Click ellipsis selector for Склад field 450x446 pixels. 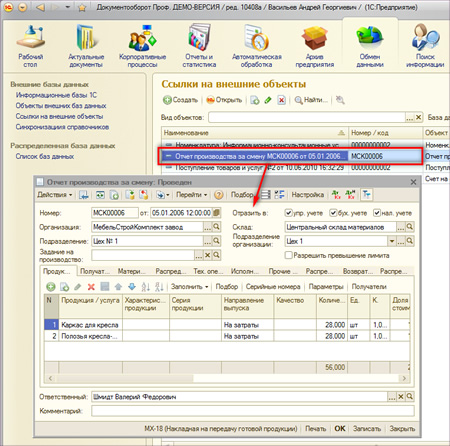click(x=401, y=227)
